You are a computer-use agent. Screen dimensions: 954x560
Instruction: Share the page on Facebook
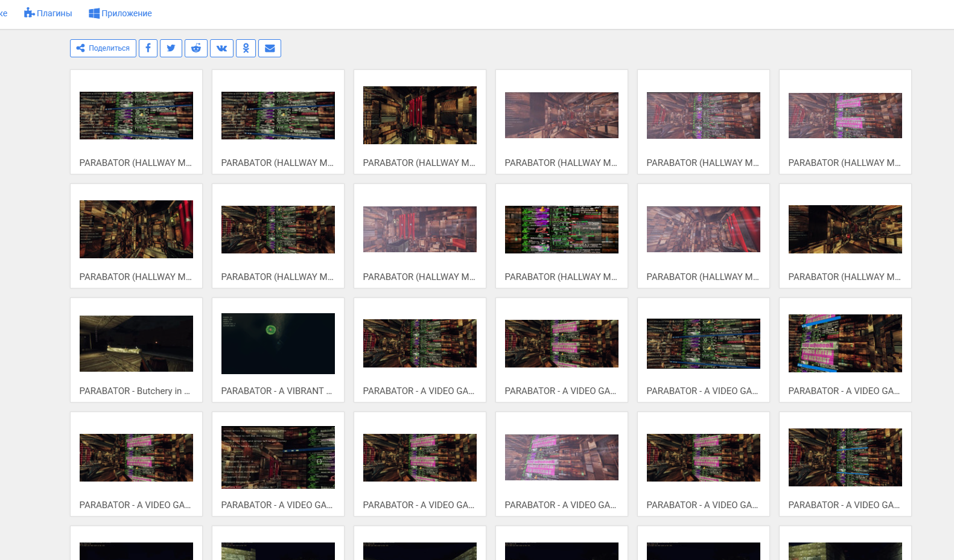click(x=148, y=48)
